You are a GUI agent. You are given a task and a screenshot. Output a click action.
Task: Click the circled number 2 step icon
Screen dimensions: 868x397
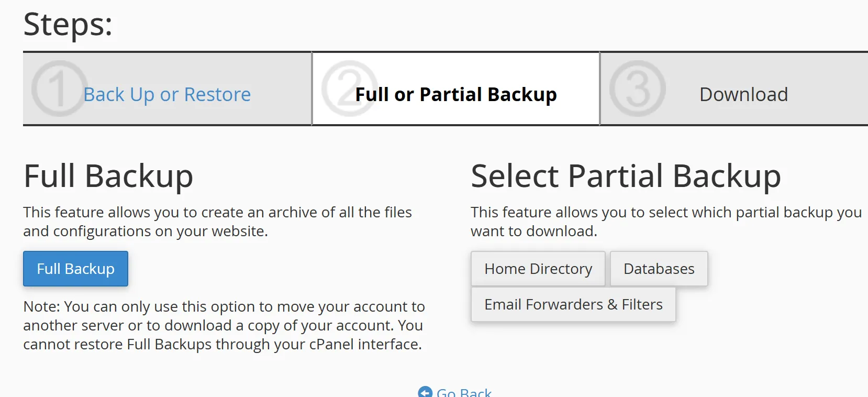349,89
